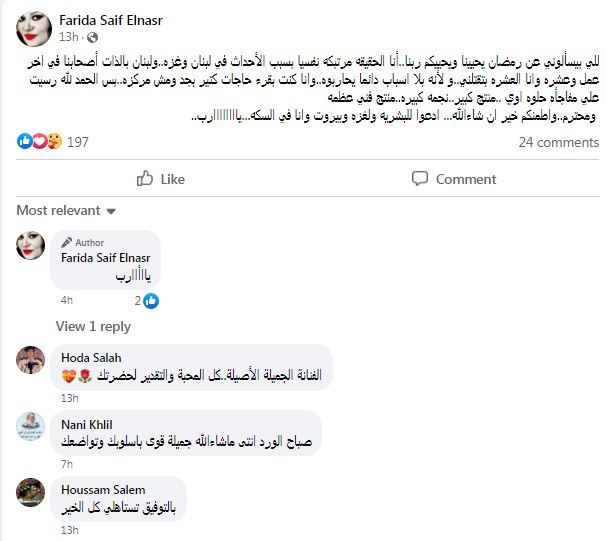Visit Houssam Salem's profile name

[101, 488]
